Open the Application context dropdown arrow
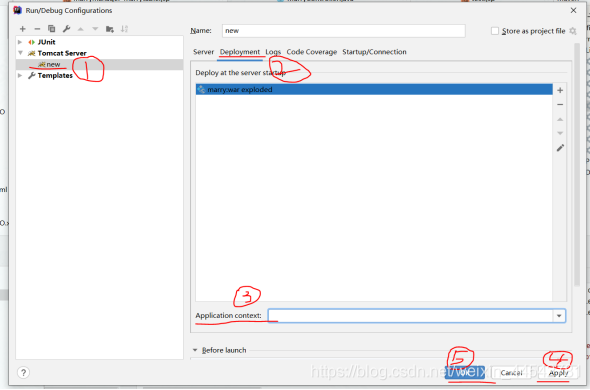 [x=559, y=316]
